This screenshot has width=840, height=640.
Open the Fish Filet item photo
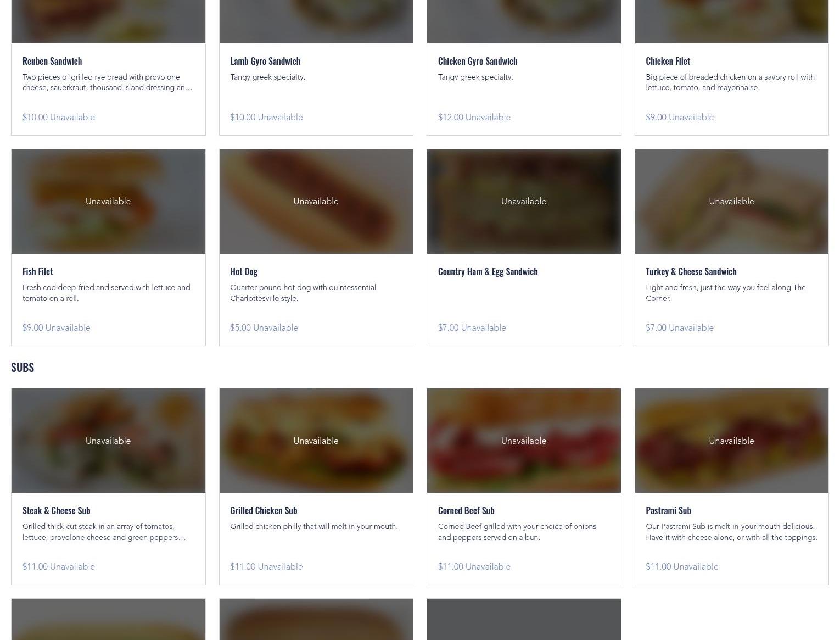[x=108, y=202]
